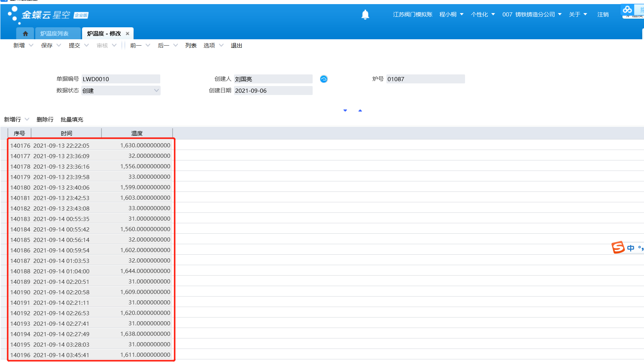Click 批量填充 button

(x=72, y=119)
